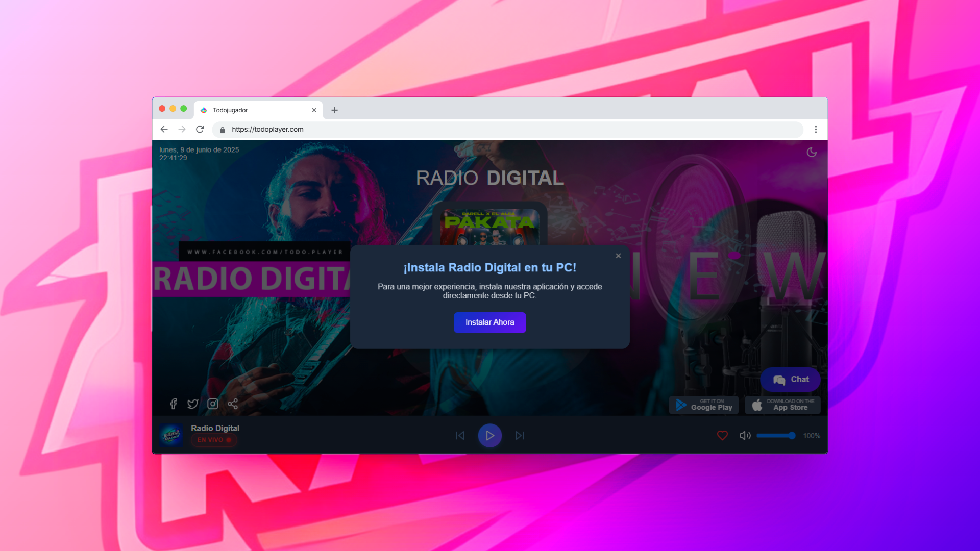
Task: Adjust the volume slider
Action: pos(776,436)
